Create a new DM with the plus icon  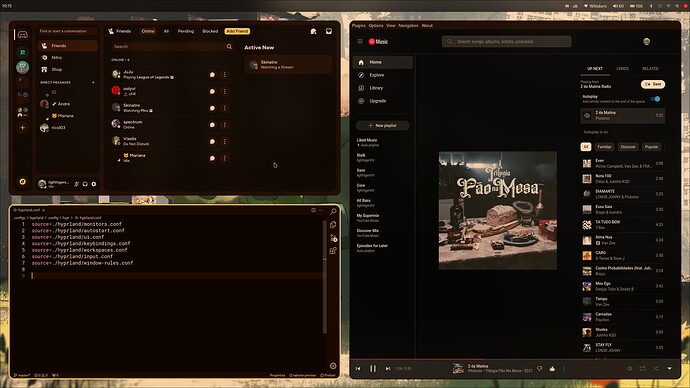(x=93, y=82)
